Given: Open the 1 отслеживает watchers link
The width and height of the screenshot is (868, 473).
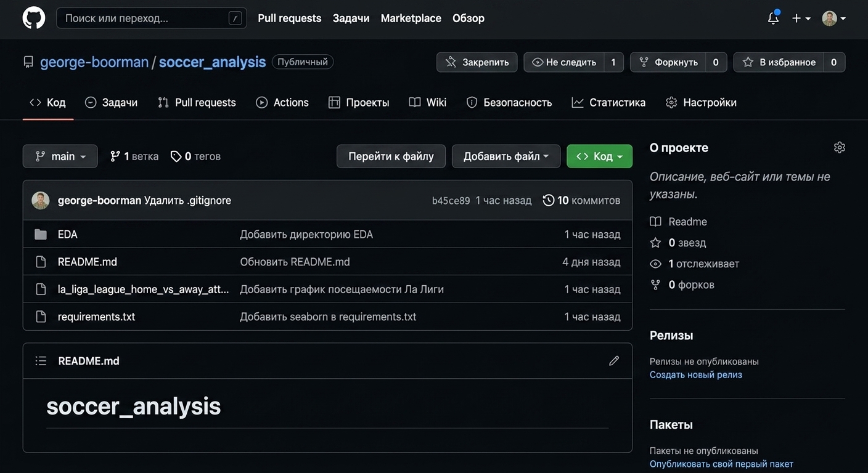Looking at the screenshot, I should coord(695,264).
